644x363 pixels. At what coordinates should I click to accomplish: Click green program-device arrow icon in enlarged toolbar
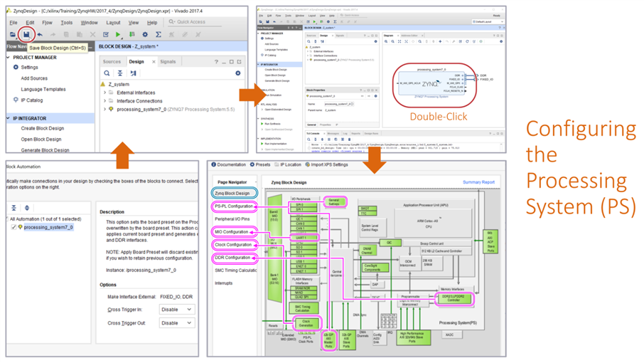[132, 35]
